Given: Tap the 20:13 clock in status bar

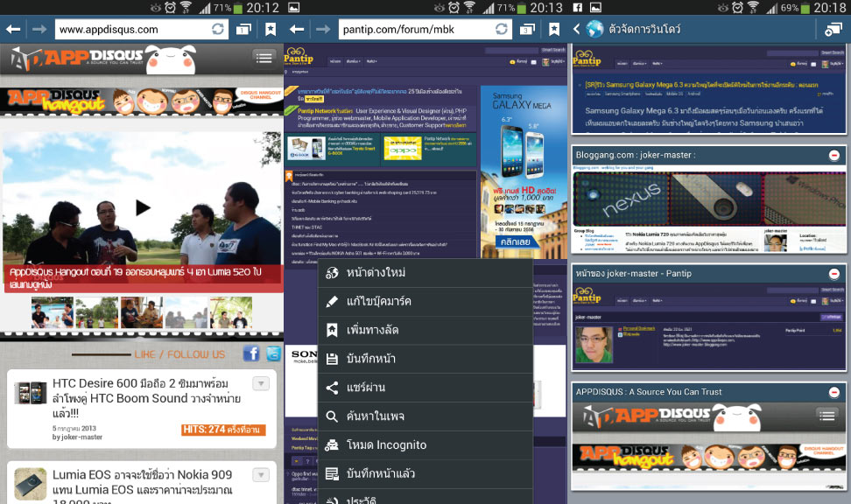Looking at the screenshot, I should pyautogui.click(x=546, y=8).
